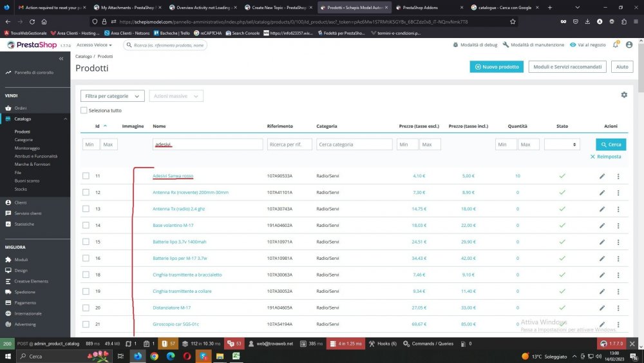Screen dimensions: 644x363
Task: Click pencil edit icon for Base volantino M-17
Action: pyautogui.click(x=602, y=225)
